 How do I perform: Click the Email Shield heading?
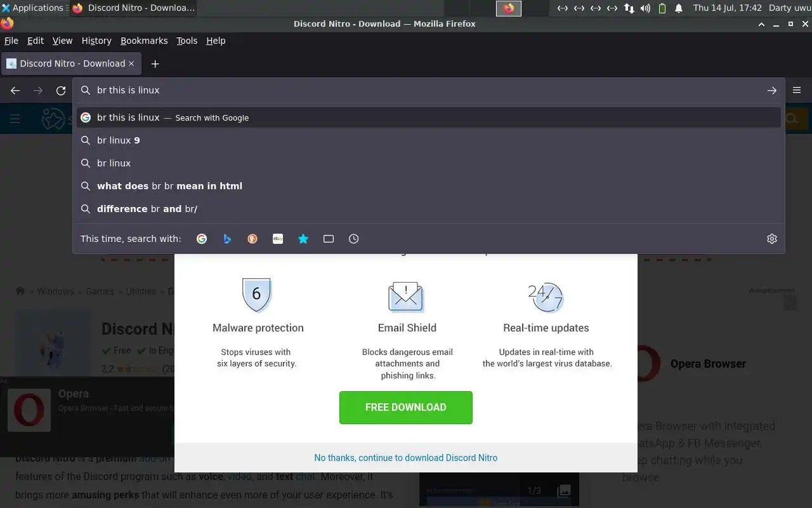coord(407,328)
